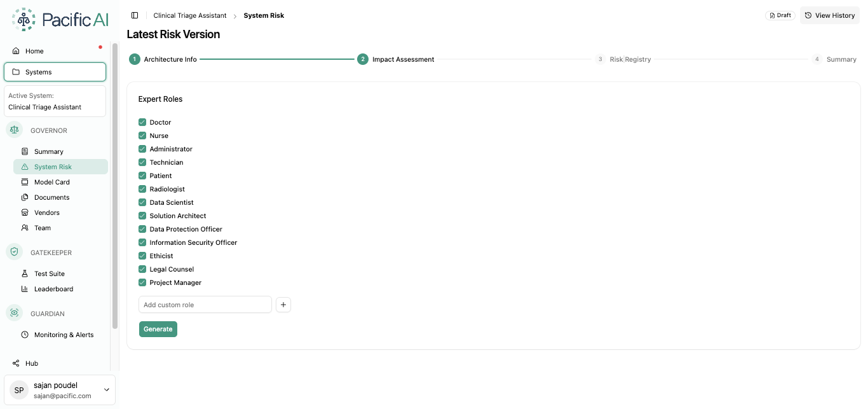This screenshot has width=868, height=409.
Task: Open the Active System selector box
Action: (x=55, y=101)
